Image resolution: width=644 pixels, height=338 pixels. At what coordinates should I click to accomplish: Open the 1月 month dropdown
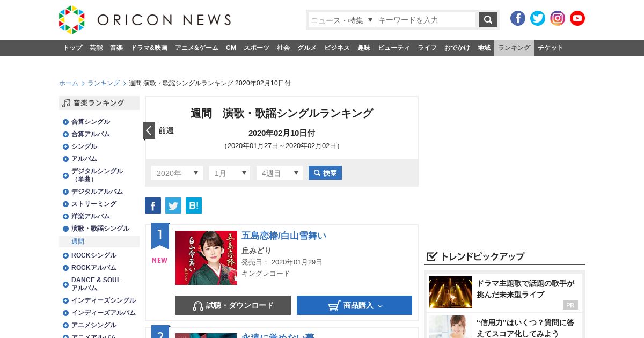click(230, 173)
